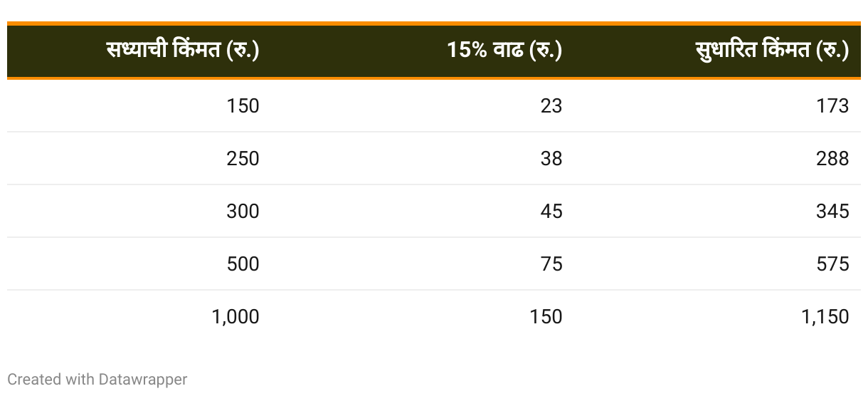Select the current price cell 300

tap(243, 212)
